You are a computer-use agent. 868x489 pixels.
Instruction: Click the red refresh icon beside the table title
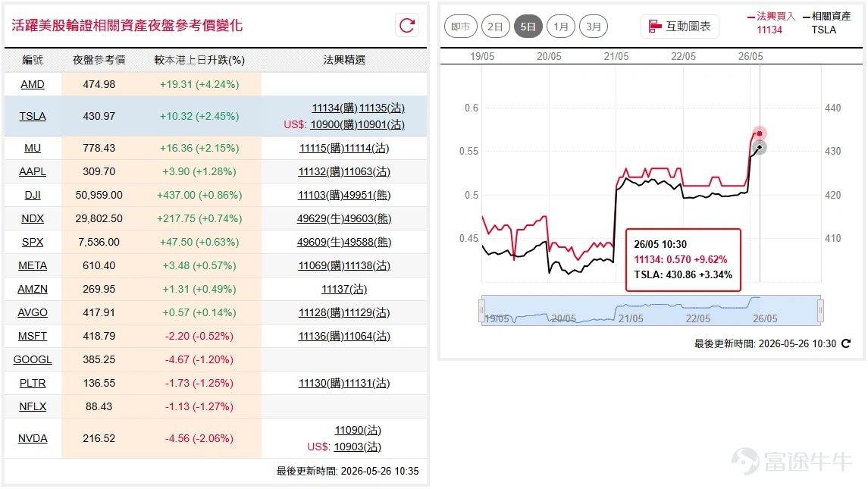407,26
